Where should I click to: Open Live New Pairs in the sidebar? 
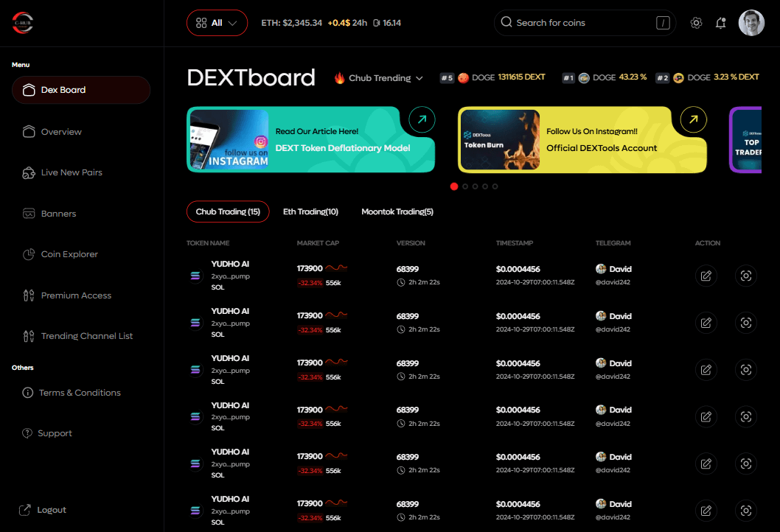click(71, 172)
